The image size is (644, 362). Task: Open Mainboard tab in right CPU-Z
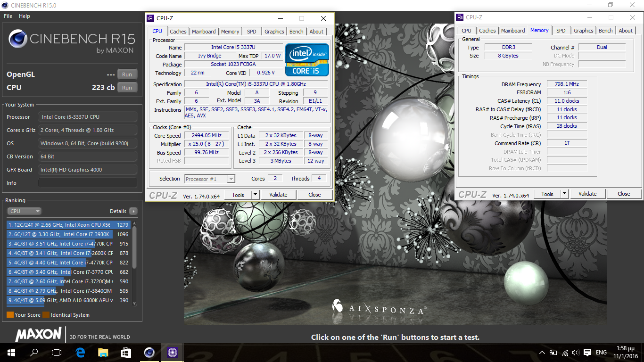coord(513,31)
